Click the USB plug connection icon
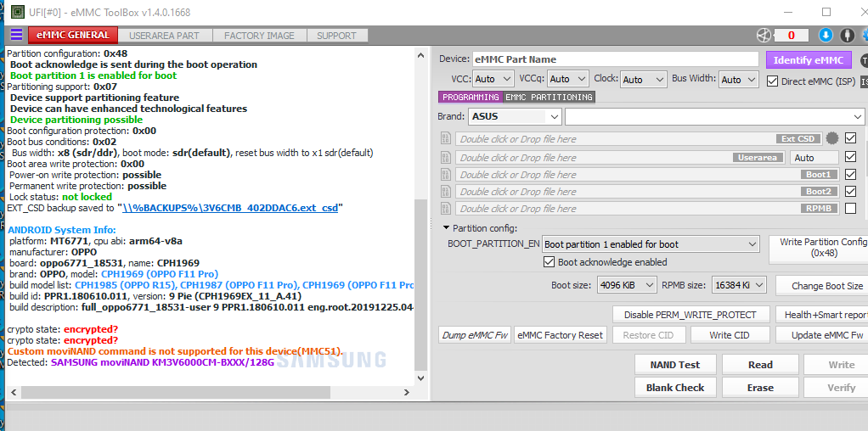Screen dimensions: 868x431 pos(847,36)
